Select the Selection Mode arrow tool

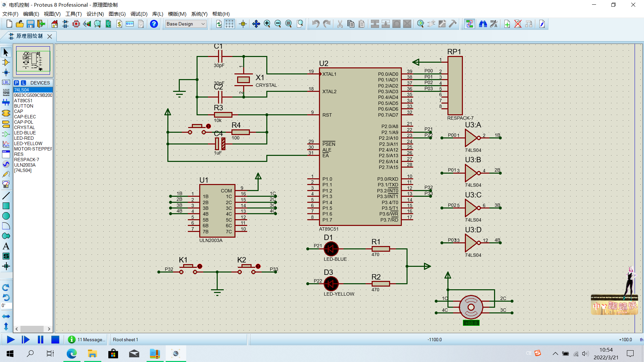pyautogui.click(x=6, y=52)
